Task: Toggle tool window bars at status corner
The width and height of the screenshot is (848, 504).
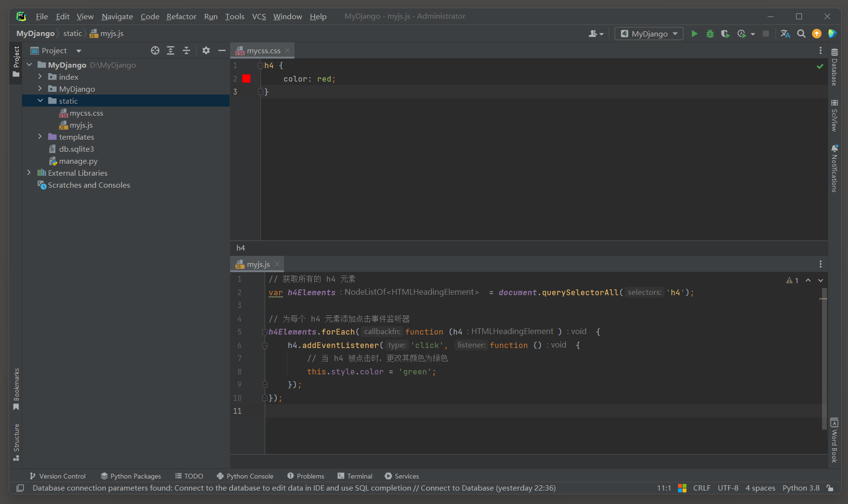Action: (20, 488)
